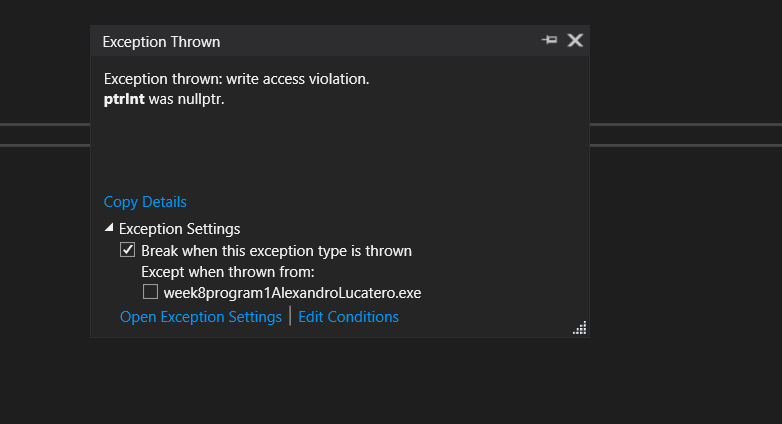The width and height of the screenshot is (782, 424).
Task: Click the bold ptrInt variable name
Action: [x=124, y=99]
